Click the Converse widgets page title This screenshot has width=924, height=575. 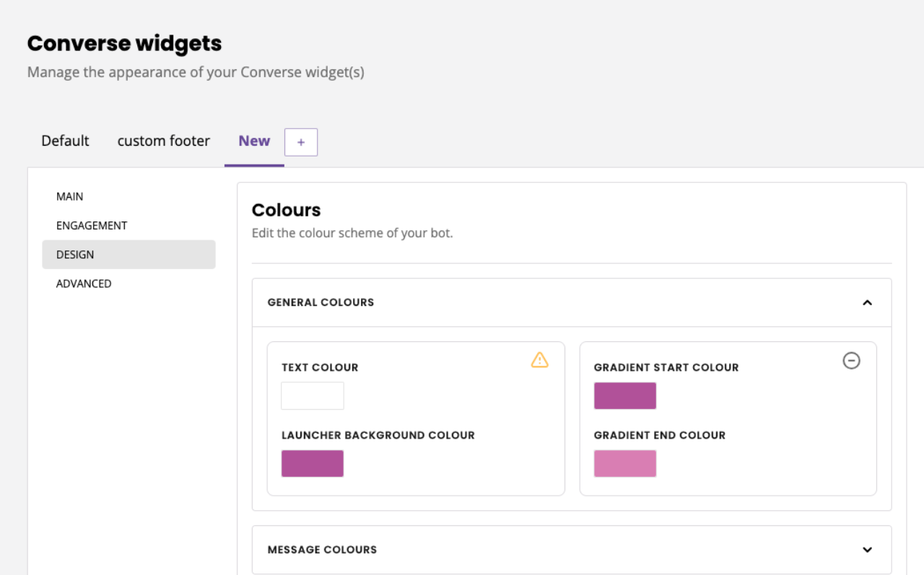(x=124, y=43)
